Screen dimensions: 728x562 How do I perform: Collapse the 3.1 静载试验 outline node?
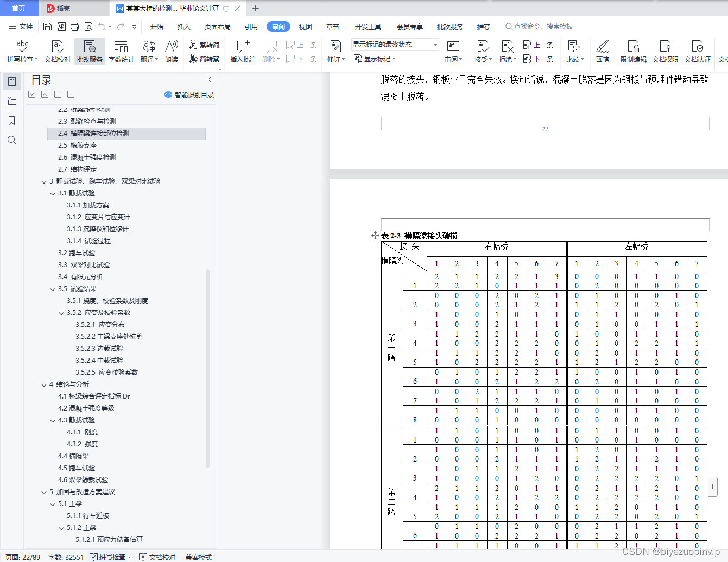(x=53, y=193)
